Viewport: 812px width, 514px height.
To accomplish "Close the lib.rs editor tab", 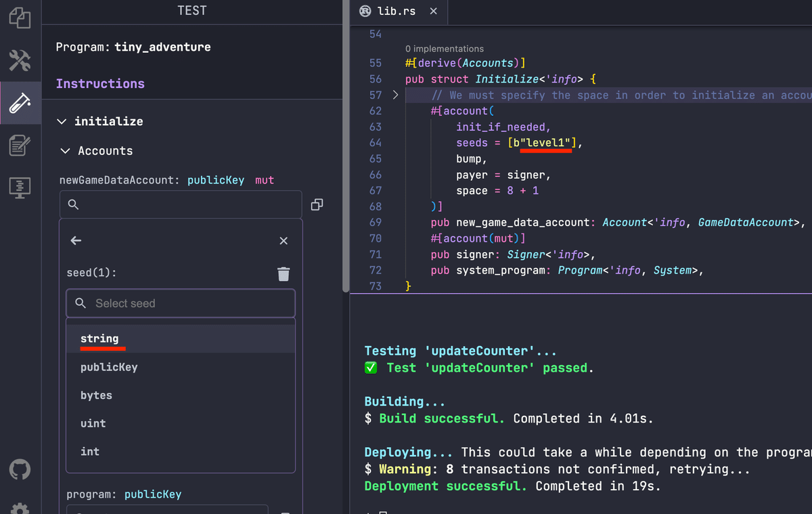I will (434, 11).
